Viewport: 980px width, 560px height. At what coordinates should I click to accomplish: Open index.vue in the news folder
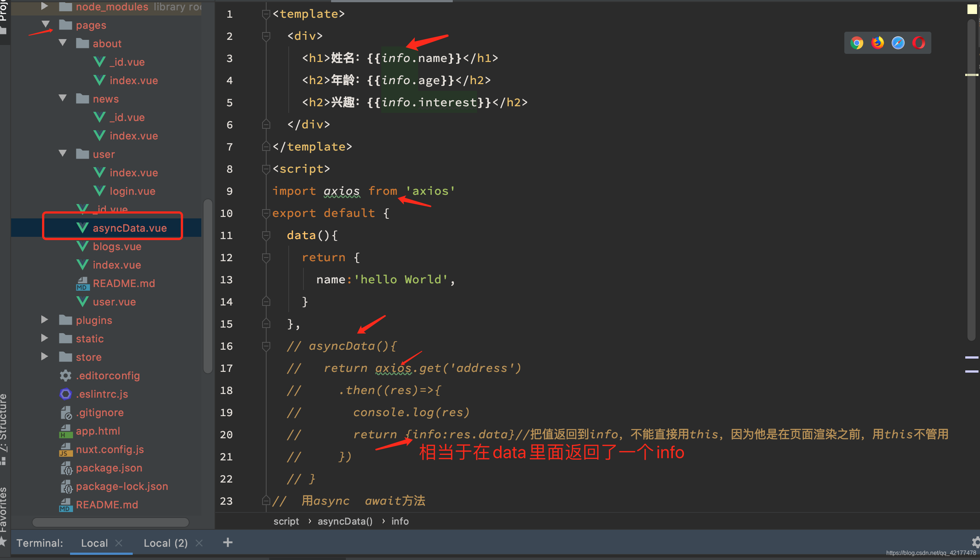point(134,135)
